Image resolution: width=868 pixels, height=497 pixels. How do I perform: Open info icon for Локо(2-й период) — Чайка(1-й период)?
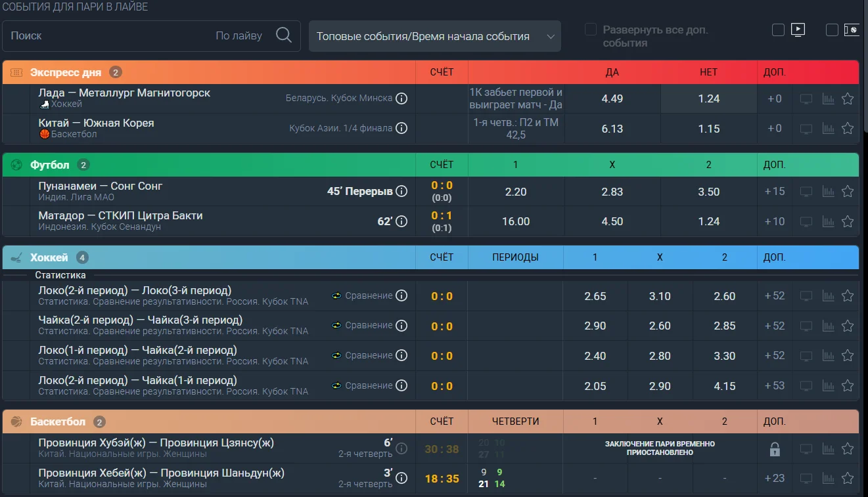tap(401, 385)
